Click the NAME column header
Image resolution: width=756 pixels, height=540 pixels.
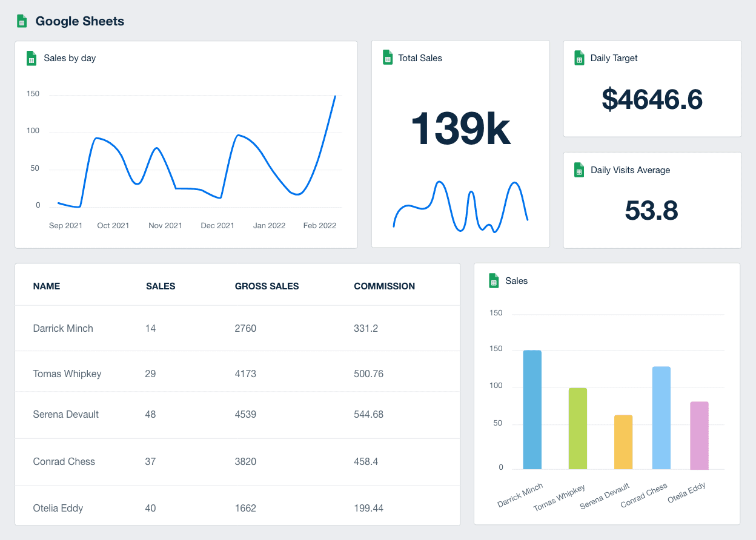click(x=46, y=286)
